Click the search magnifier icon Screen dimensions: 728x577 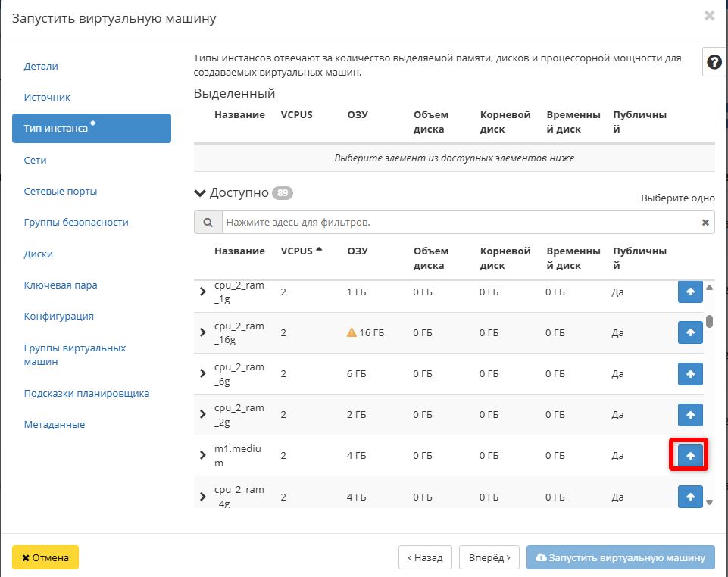tap(208, 223)
